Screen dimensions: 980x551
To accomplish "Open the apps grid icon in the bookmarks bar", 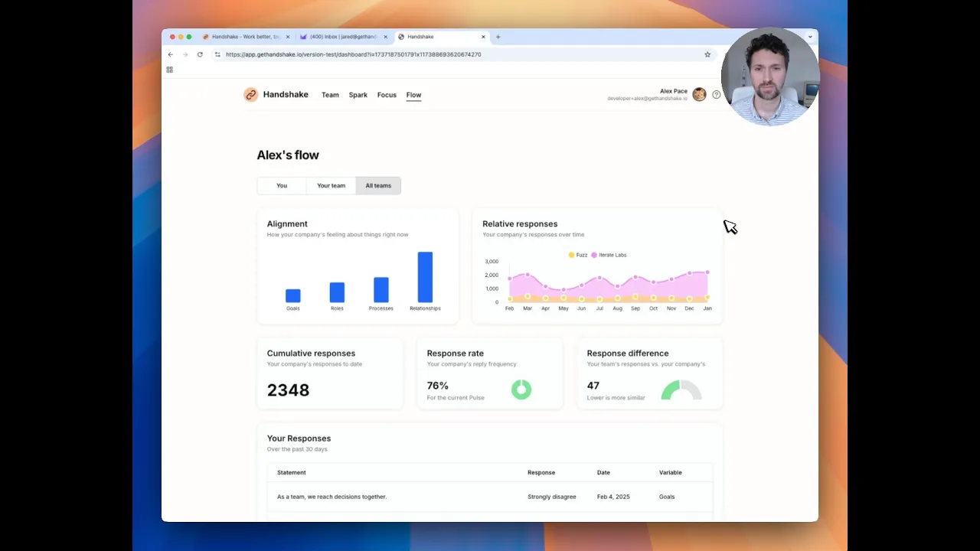I will [x=169, y=70].
